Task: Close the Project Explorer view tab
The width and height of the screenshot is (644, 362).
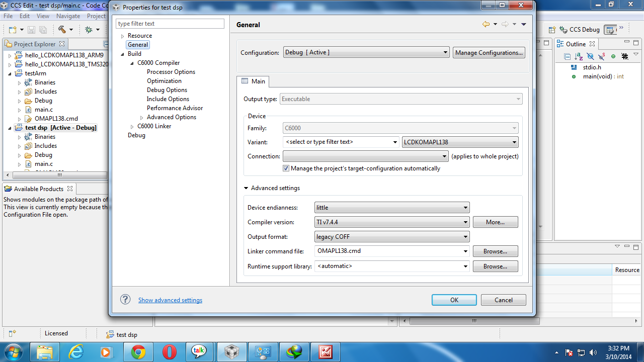Action: click(x=62, y=44)
